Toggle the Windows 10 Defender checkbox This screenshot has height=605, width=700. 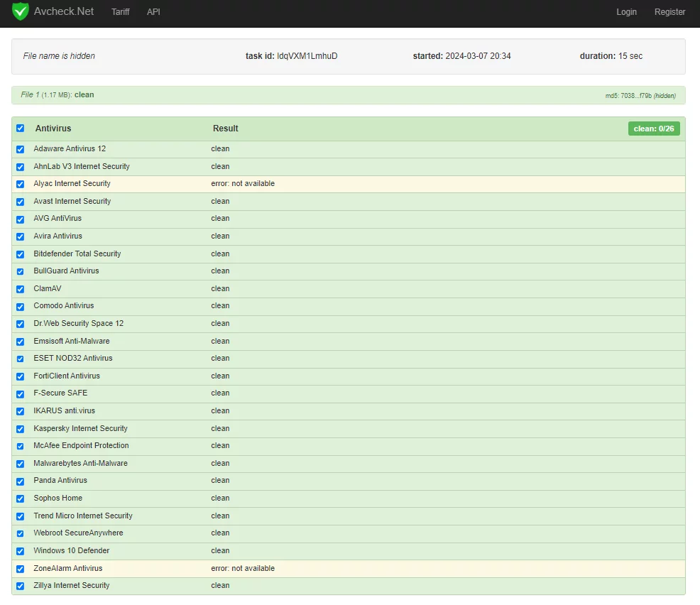point(20,551)
